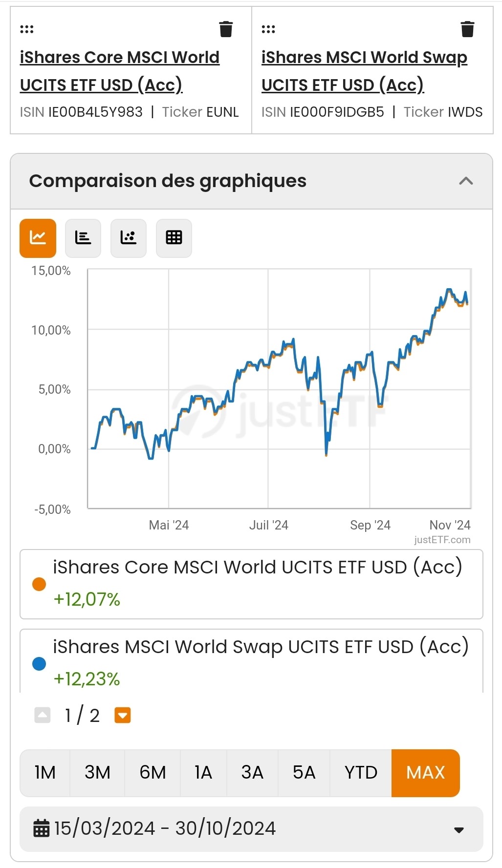The width and height of the screenshot is (502, 868).
Task: Switch to the bar chart view icon
Action: [x=83, y=238]
